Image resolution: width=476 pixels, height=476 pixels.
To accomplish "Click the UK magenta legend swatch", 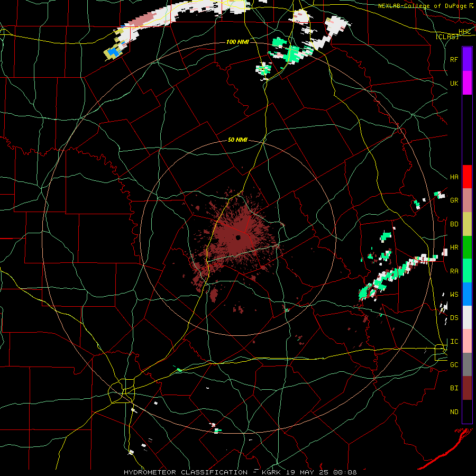I will [467, 83].
